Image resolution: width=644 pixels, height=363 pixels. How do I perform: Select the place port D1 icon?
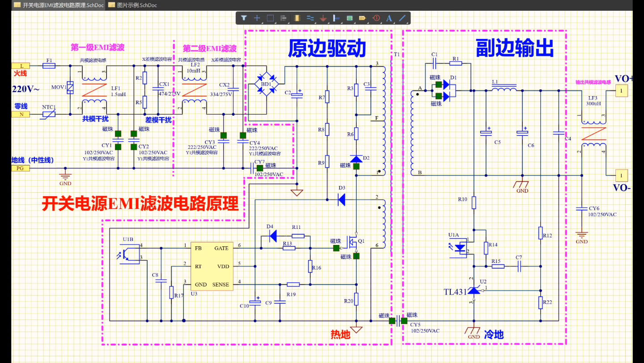click(x=363, y=18)
